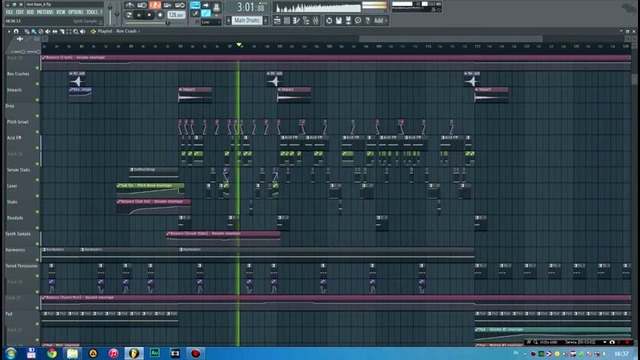Image resolution: width=640 pixels, height=360 pixels.
Task: Mute the Doodads track LED
Action: coord(37,228)
